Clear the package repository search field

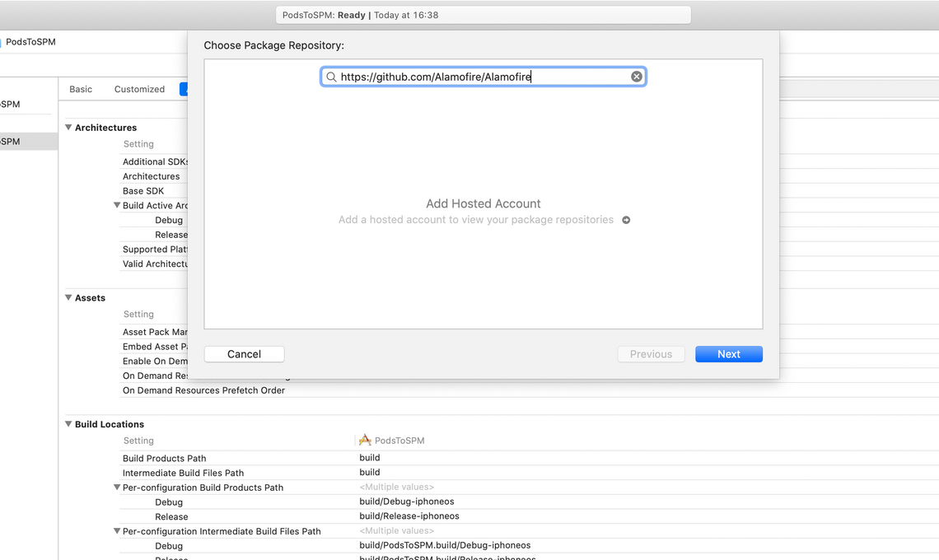(637, 77)
